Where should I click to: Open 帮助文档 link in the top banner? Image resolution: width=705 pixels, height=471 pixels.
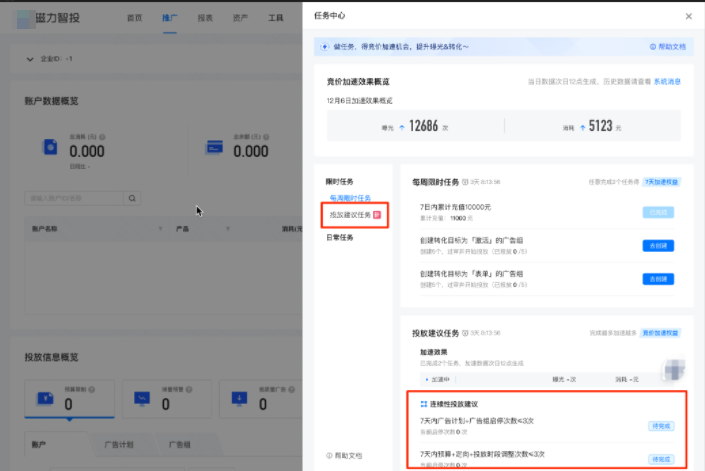pos(672,47)
